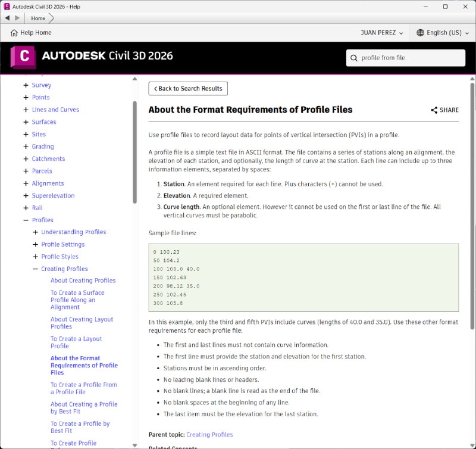The width and height of the screenshot is (476, 449).
Task: Click the navigation pane scroll-up arrow
Action: coord(135,79)
